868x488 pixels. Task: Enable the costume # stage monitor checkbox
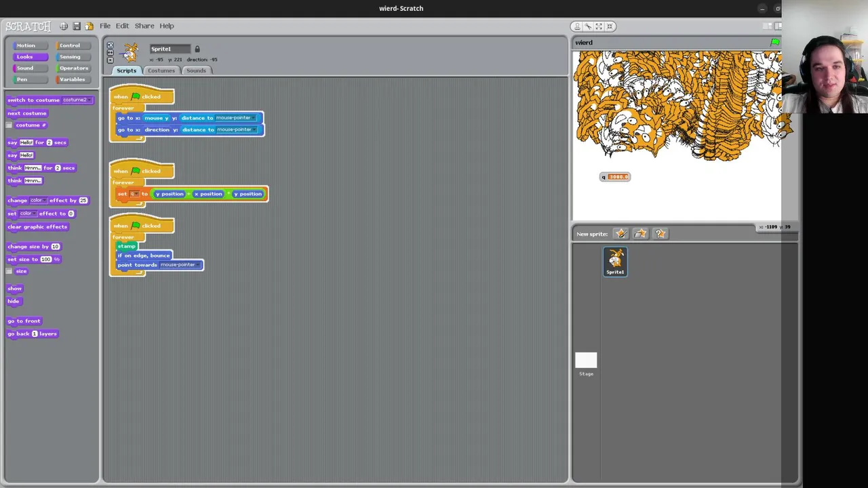coord(9,125)
